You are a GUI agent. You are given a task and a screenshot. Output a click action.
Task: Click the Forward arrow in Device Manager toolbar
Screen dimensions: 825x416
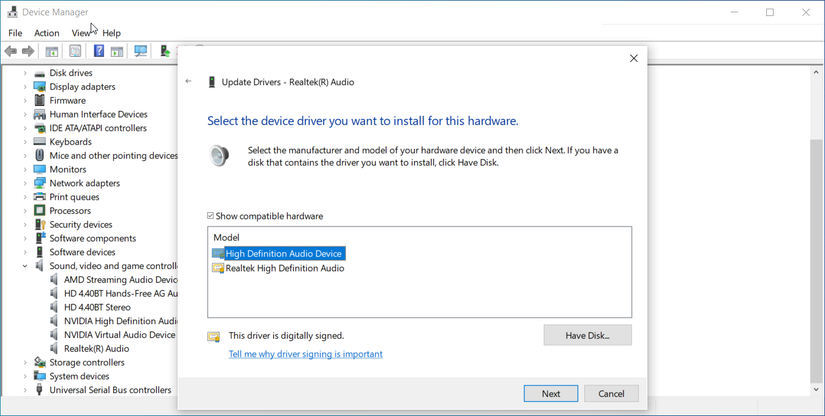pyautogui.click(x=28, y=51)
